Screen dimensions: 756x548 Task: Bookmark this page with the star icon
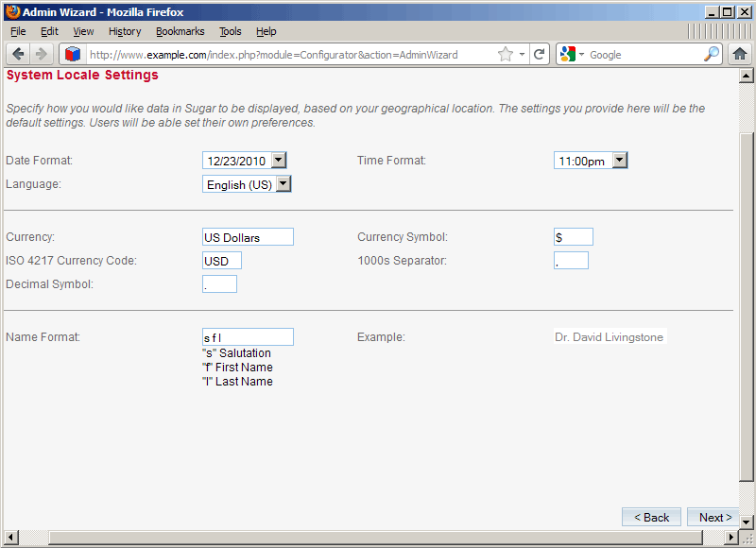(x=507, y=54)
